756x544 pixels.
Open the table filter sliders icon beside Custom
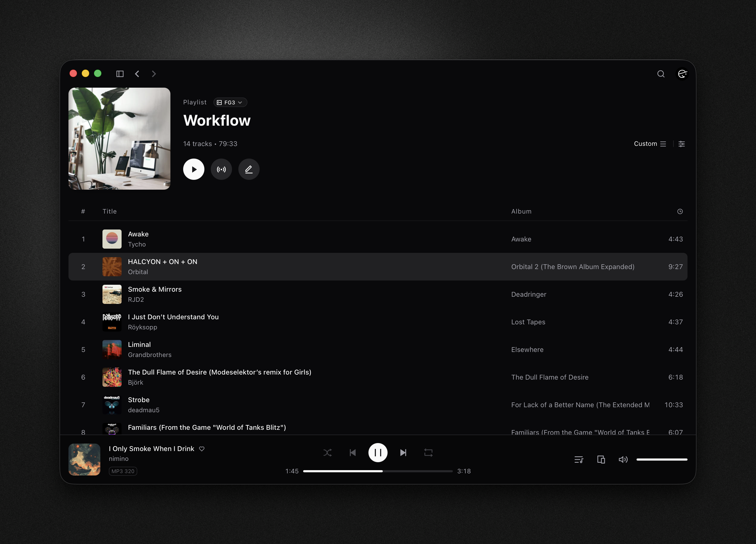click(x=681, y=144)
